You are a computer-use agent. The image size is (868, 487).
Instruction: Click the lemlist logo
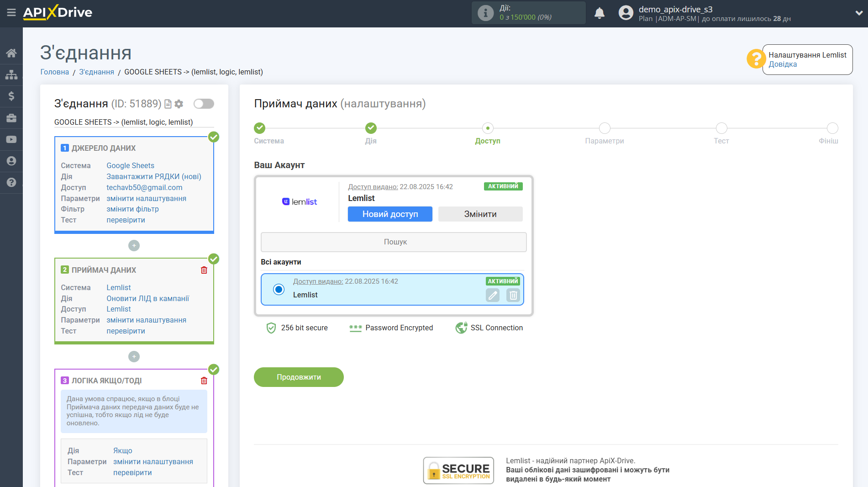[300, 201]
